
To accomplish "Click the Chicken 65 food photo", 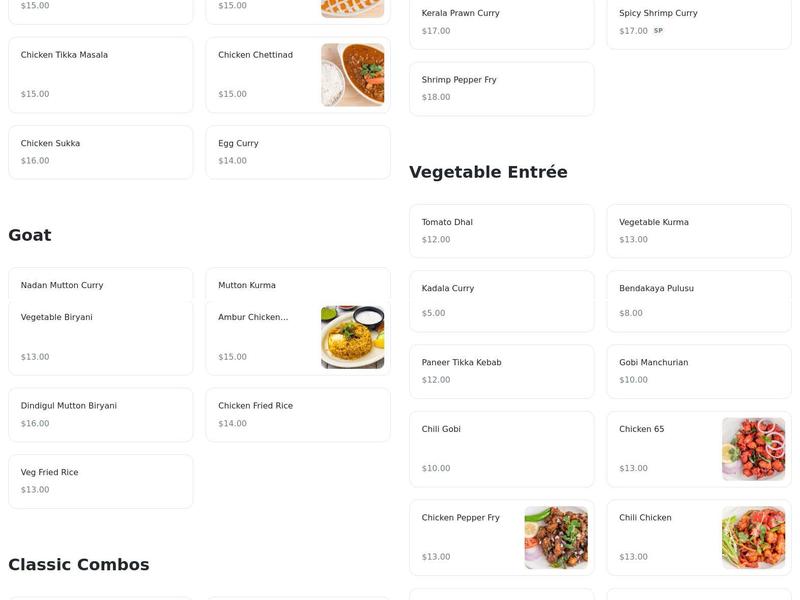I will 754,448.
